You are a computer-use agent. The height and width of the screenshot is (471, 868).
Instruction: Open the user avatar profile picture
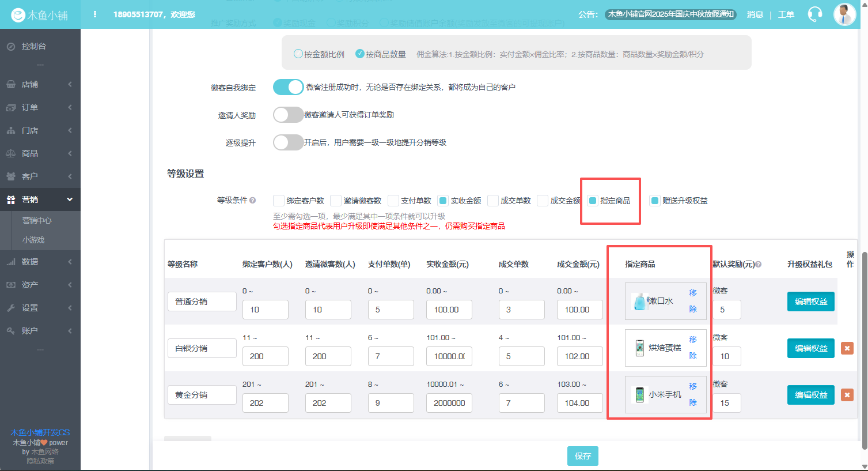[x=844, y=14]
